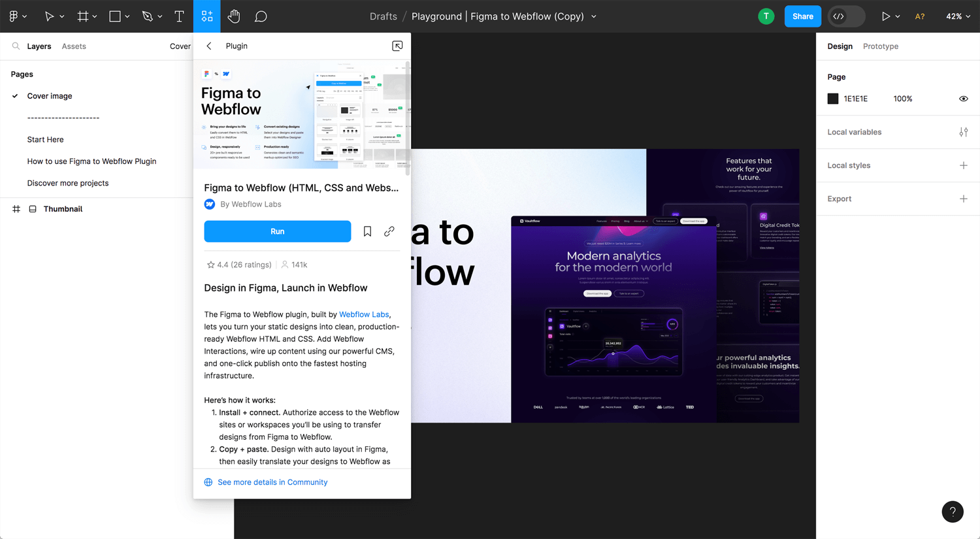Edit the 100% page opacity field
The width and height of the screenshot is (980, 539).
903,99
